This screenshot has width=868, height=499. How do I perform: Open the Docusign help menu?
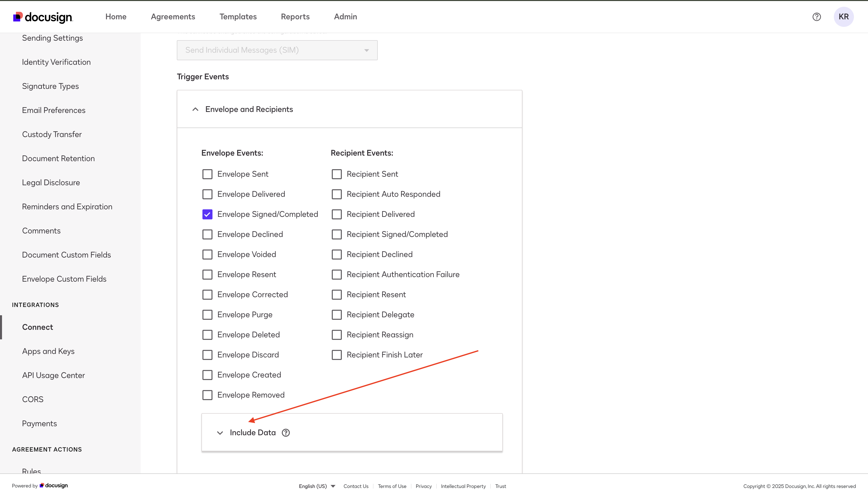tap(817, 17)
